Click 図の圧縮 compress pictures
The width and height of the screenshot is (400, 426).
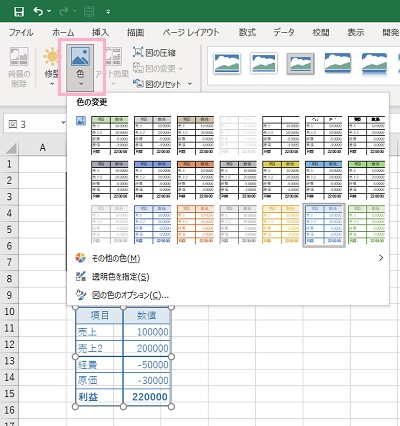click(154, 52)
